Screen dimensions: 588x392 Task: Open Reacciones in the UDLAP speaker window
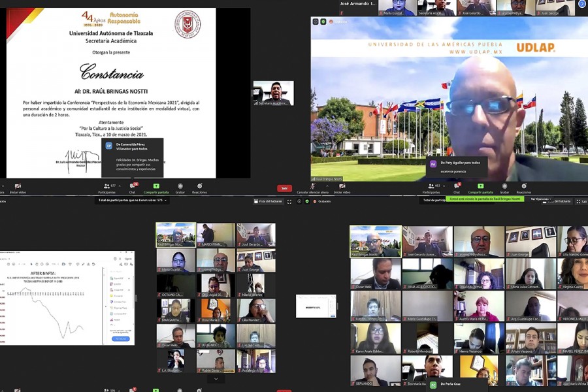point(524,188)
